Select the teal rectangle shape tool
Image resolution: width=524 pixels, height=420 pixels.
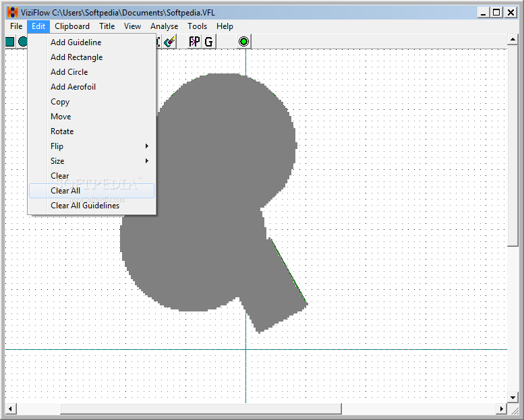pyautogui.click(x=9, y=42)
